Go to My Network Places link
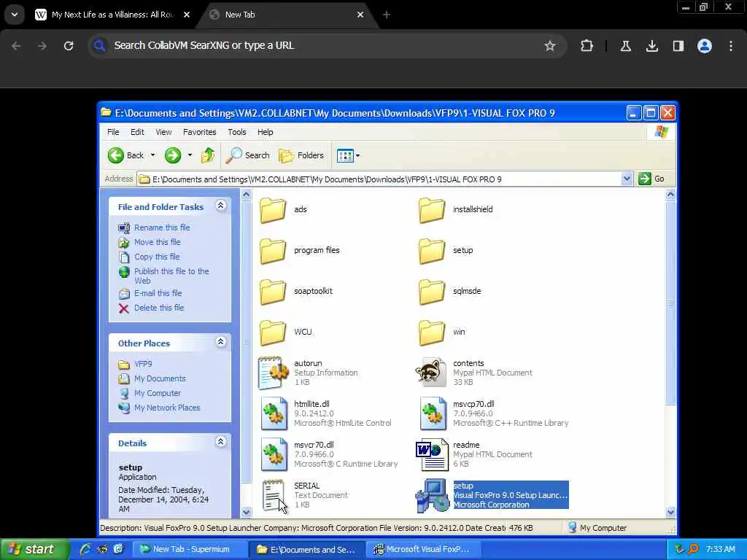Screen dimensions: 747x560 tap(167, 408)
